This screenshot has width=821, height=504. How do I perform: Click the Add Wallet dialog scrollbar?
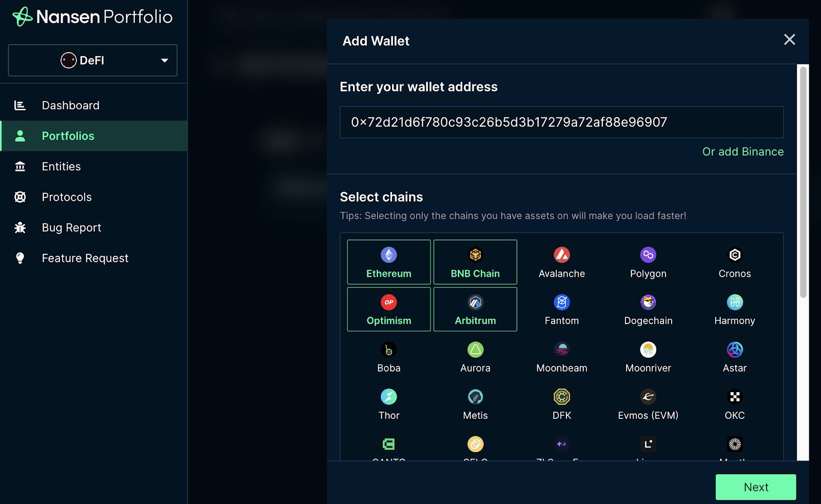pyautogui.click(x=803, y=182)
